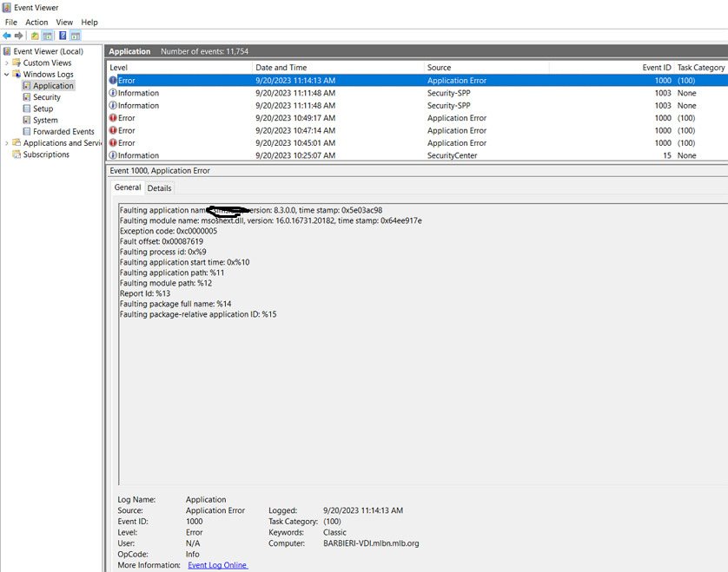This screenshot has height=572, width=728.
Task: Expand the Custom Views node
Action: (7, 63)
